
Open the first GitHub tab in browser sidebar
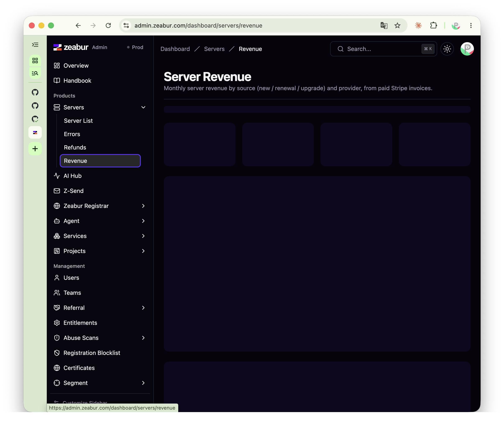pos(35,92)
